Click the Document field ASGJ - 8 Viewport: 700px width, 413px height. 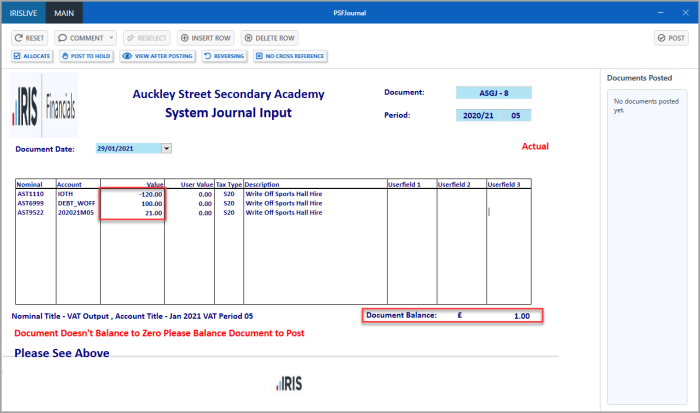click(x=493, y=93)
